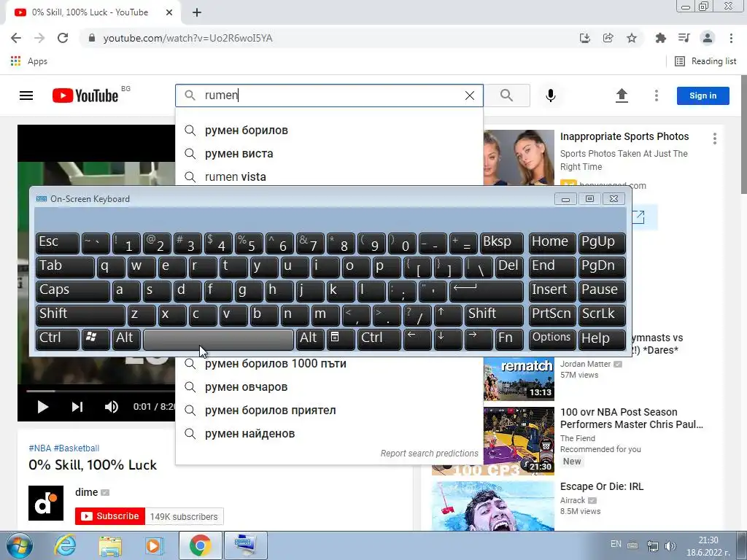Click the address bar URL
This screenshot has height=560, width=747.
(187, 38)
